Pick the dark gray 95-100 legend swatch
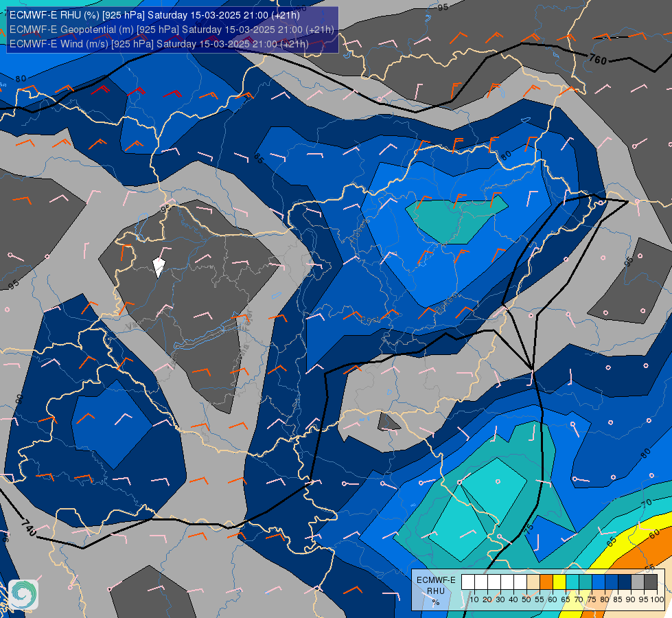672x618 pixels. click(x=651, y=582)
